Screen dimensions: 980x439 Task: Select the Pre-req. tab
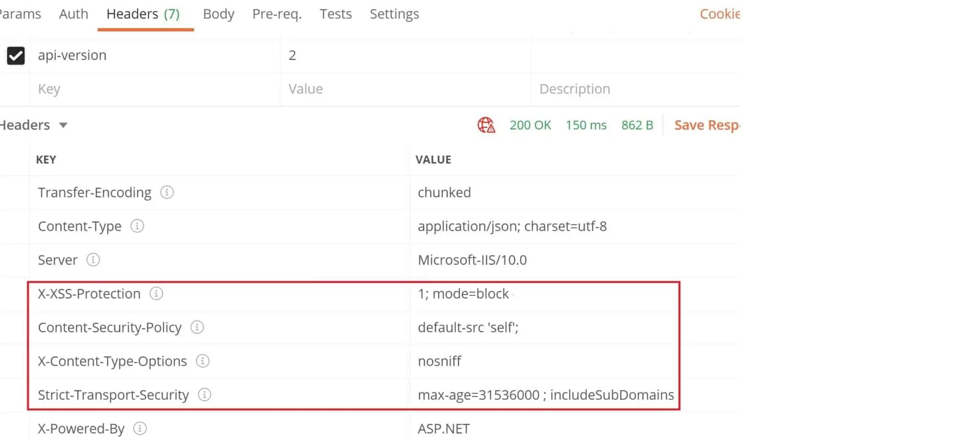pos(277,14)
